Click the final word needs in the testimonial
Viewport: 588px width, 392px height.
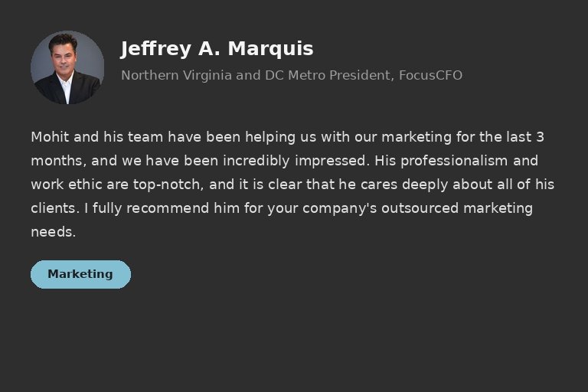coord(51,232)
